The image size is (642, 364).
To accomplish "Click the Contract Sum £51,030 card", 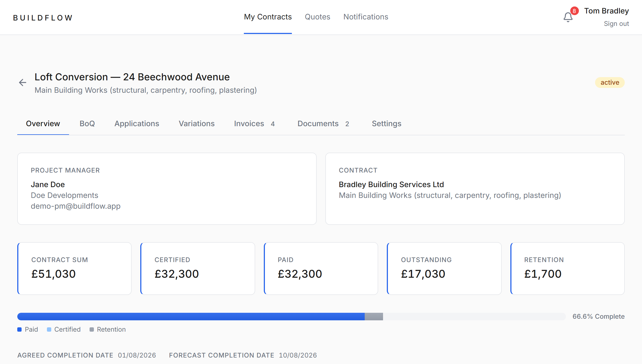I will (74, 269).
